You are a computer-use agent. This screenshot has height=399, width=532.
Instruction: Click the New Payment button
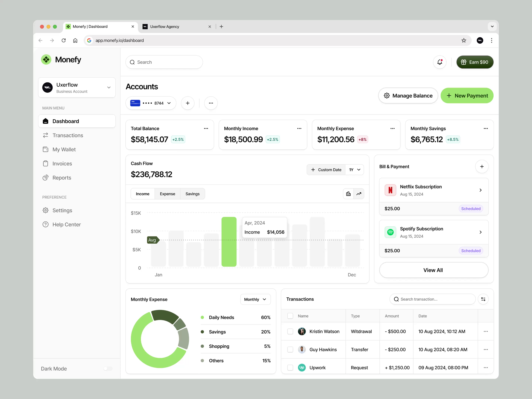(467, 96)
